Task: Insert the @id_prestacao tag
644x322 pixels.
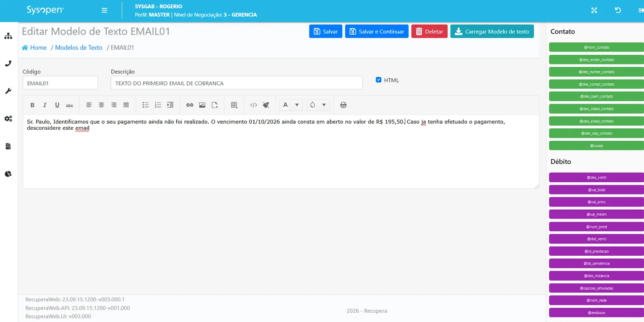Action: pos(596,251)
